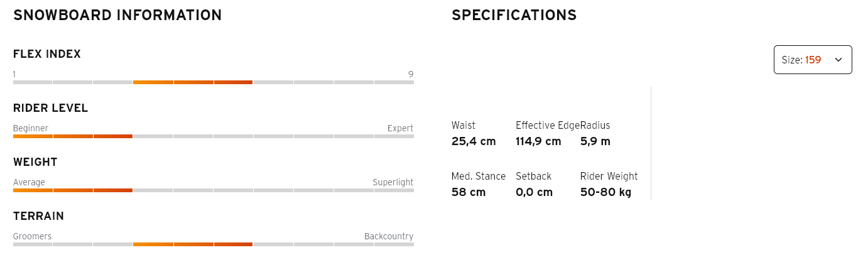Select the Med. Stance value 58 cm

[469, 192]
